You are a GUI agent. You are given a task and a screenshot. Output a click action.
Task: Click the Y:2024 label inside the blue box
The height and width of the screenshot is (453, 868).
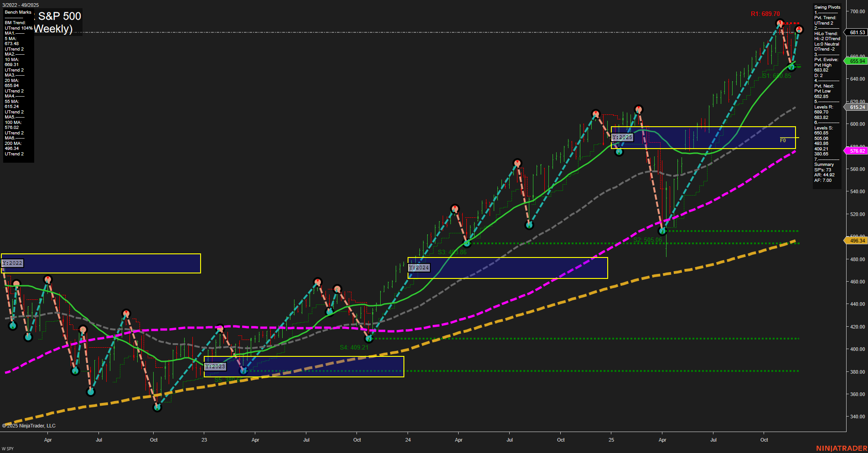pyautogui.click(x=418, y=268)
